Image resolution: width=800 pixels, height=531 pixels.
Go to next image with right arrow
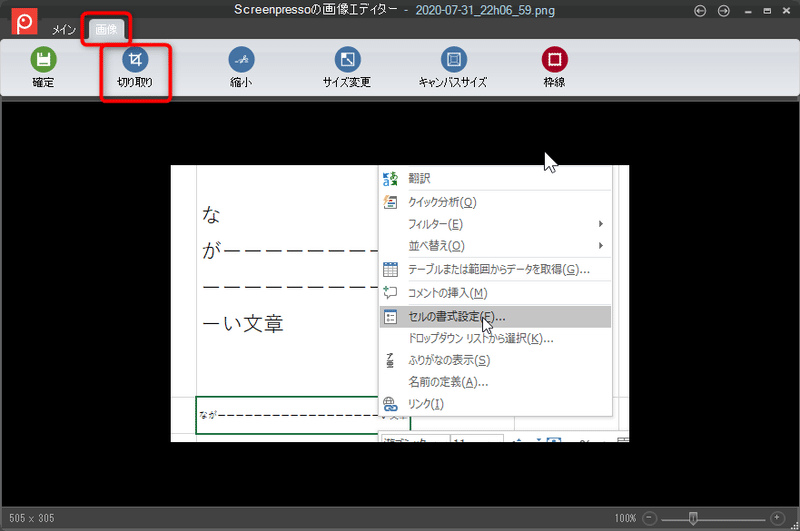tap(723, 11)
